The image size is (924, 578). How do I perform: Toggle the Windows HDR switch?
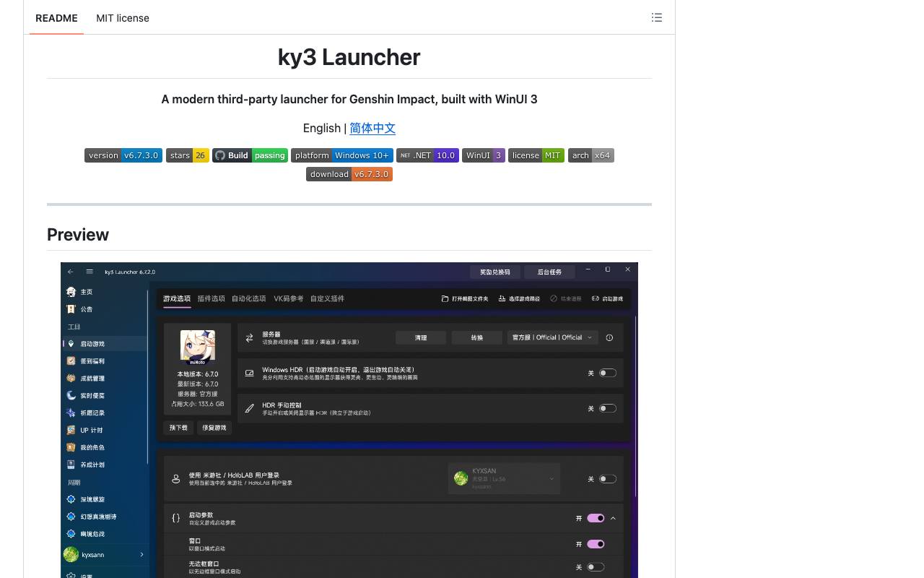[608, 373]
